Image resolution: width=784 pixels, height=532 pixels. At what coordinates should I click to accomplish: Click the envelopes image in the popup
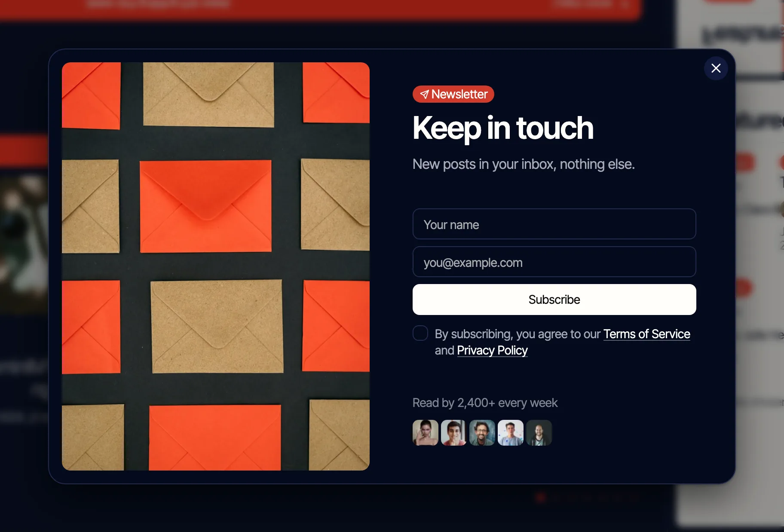[x=216, y=266]
